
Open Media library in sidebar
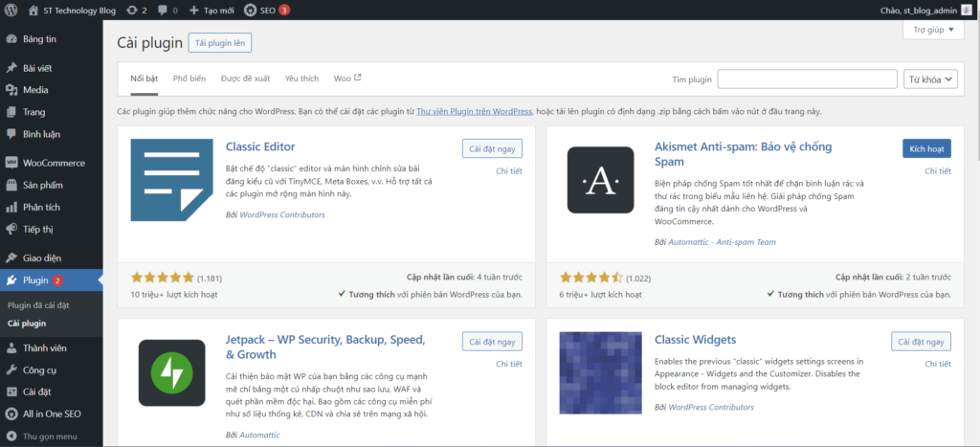point(35,90)
